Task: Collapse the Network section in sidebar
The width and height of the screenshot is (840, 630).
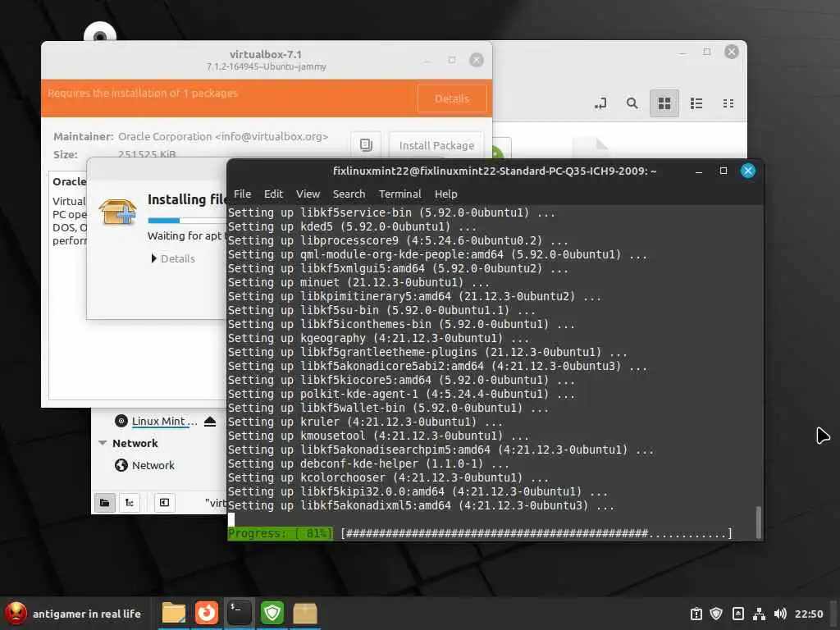Action: (103, 443)
